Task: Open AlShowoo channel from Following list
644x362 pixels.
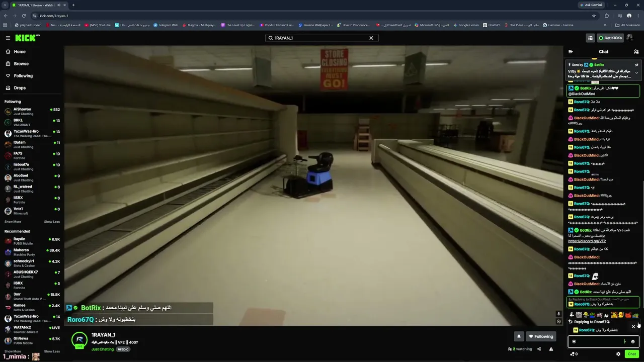Action: (x=32, y=111)
